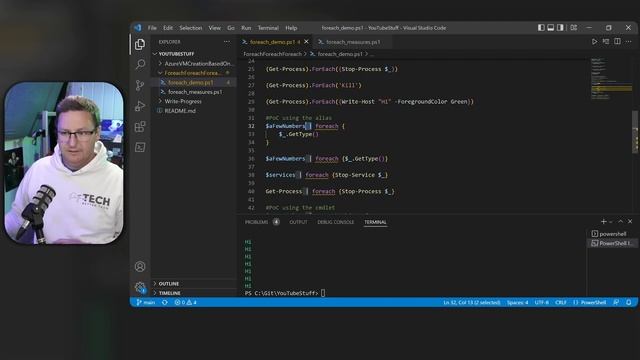Open the Explorer view in activity bar
Image resolution: width=640 pixels, height=360 pixels.
click(x=140, y=44)
